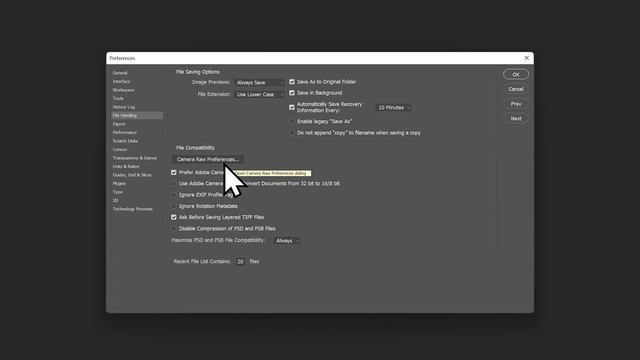Enable Disable Compression of PSD and PSB Files
The height and width of the screenshot is (360, 640).
pos(174,229)
